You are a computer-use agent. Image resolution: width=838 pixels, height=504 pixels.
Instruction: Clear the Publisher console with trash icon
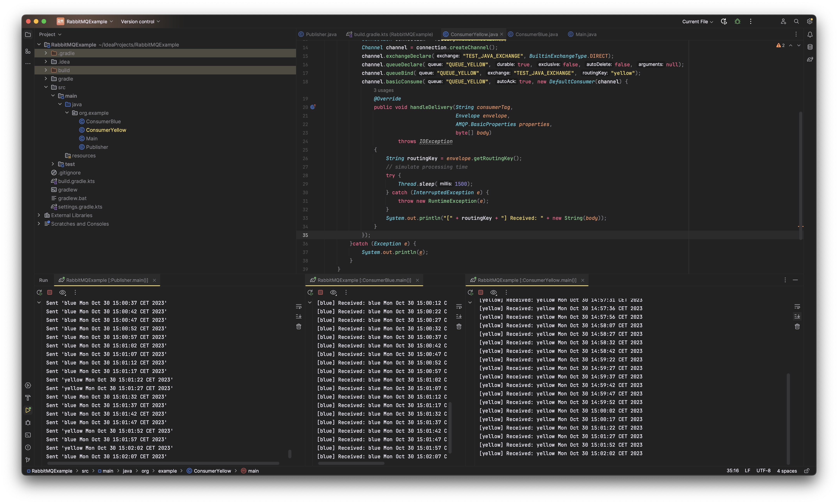[x=299, y=326]
